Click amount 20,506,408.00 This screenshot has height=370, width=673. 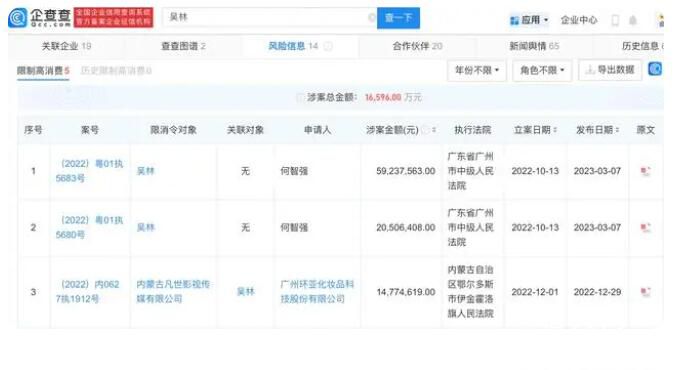point(406,227)
